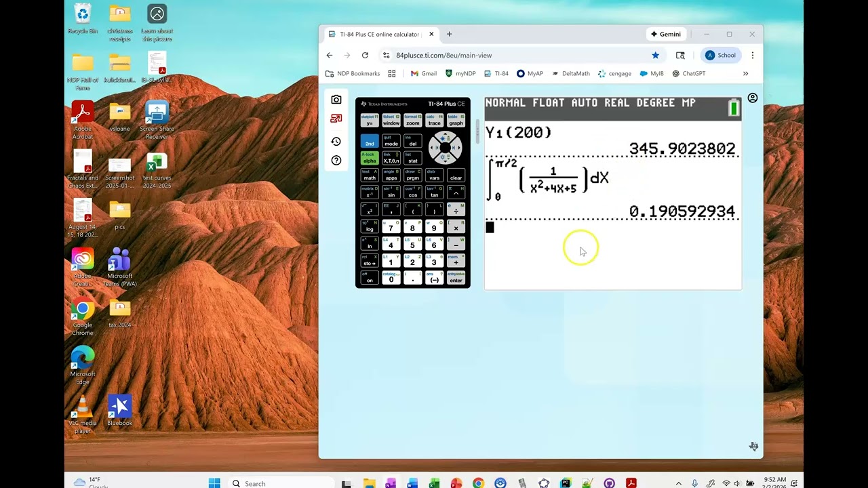Open the School profile menu in Chrome
The image size is (868, 488).
[720, 55]
